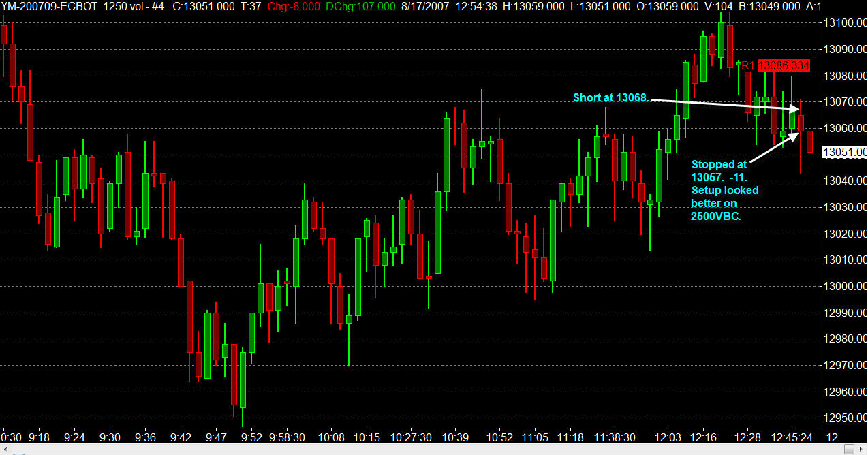Click the 13070.00 label on the price axis
This screenshot has width=868, height=455.
pyautogui.click(x=845, y=102)
